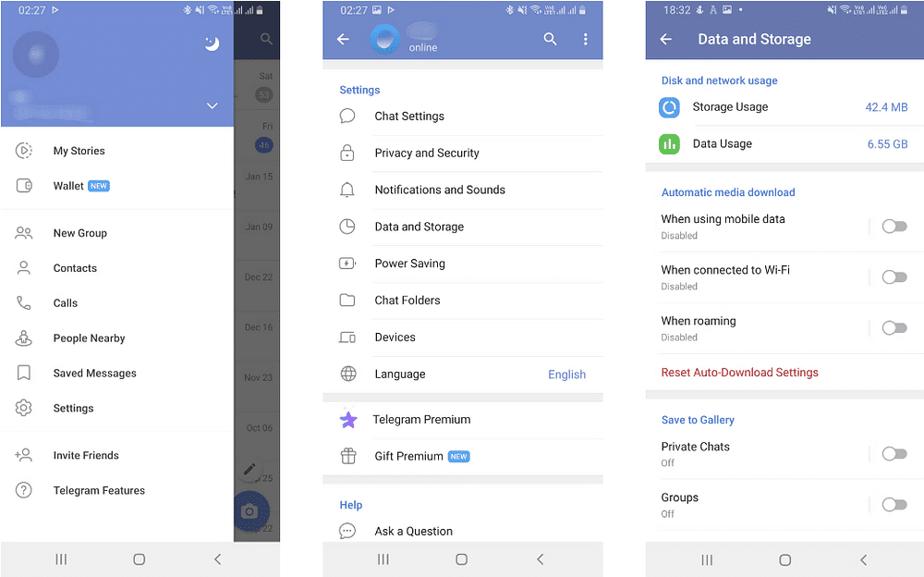Tap the 'When using mobile data' label
This screenshot has width=924, height=577.
click(723, 219)
